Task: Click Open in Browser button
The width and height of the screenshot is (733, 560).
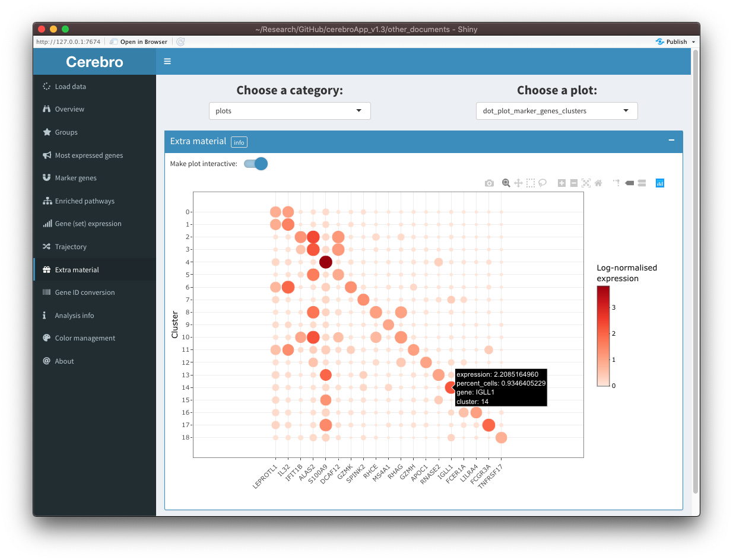Action: click(x=138, y=42)
